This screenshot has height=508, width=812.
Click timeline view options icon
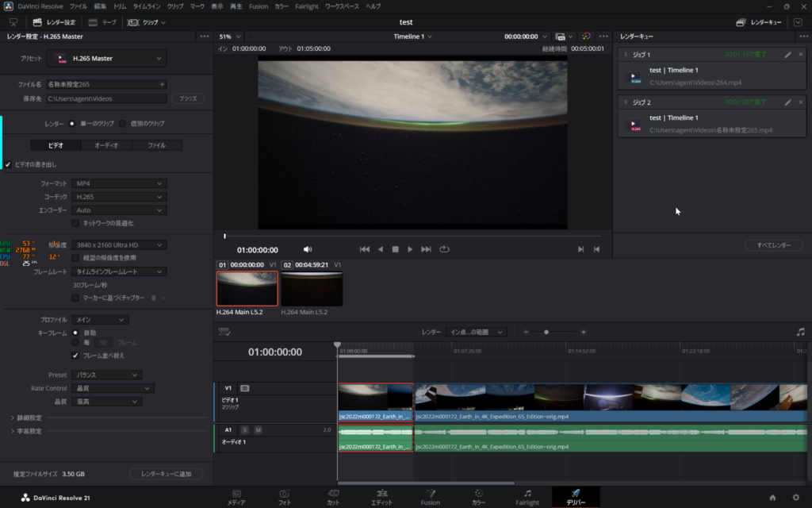coord(224,332)
